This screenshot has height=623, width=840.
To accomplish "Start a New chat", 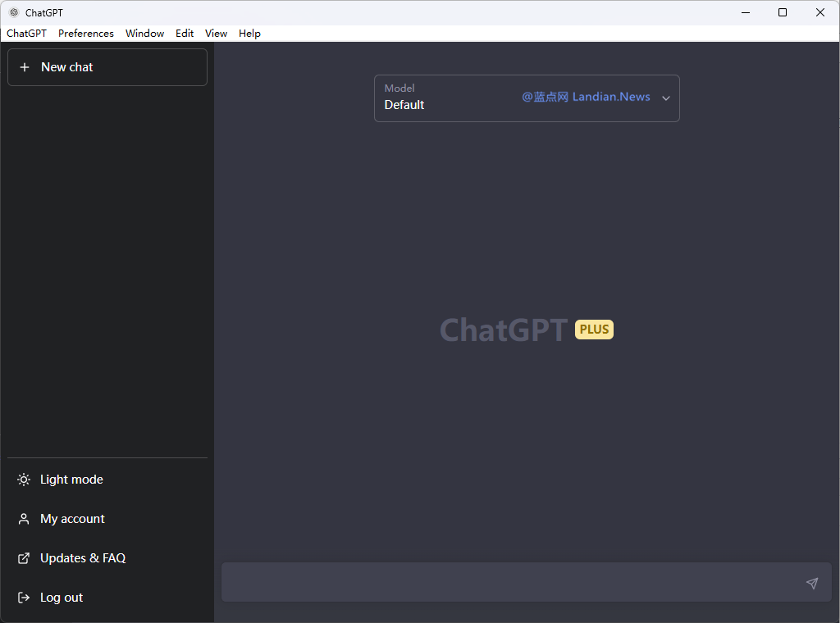I will click(x=107, y=67).
